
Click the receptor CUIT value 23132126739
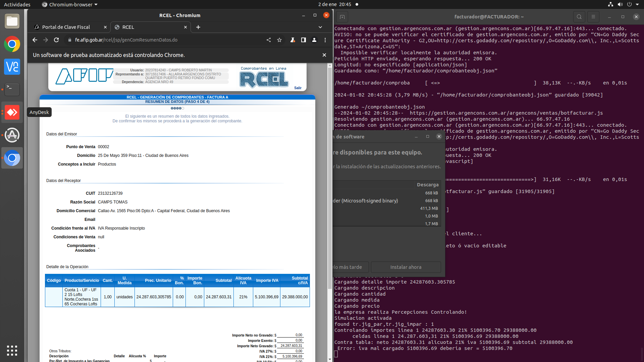pos(110,193)
